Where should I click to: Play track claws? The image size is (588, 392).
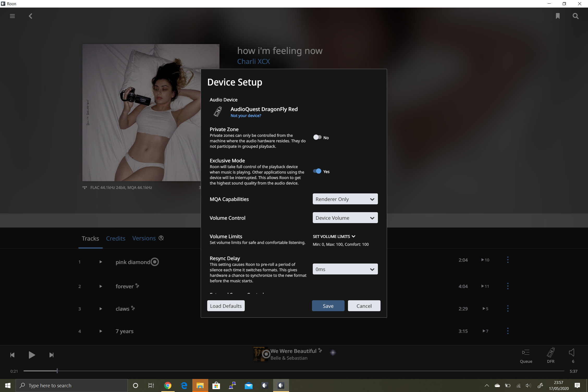point(101,309)
